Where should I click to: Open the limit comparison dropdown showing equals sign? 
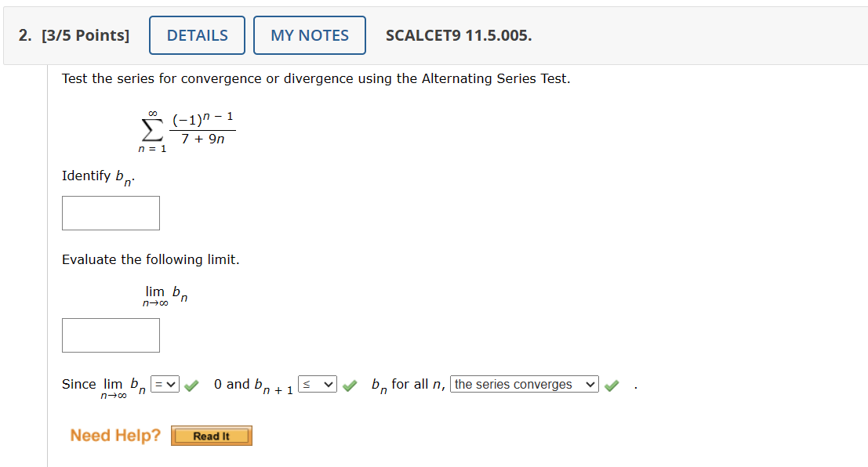165,384
